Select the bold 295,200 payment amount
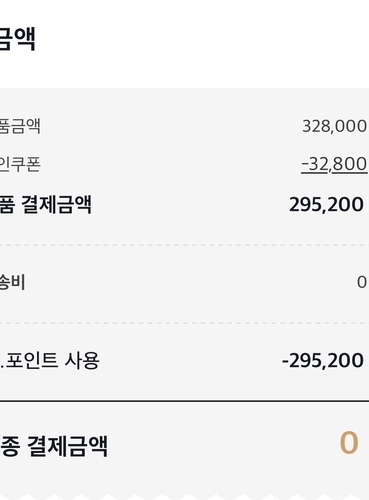This screenshot has width=369, height=500. [x=326, y=204]
